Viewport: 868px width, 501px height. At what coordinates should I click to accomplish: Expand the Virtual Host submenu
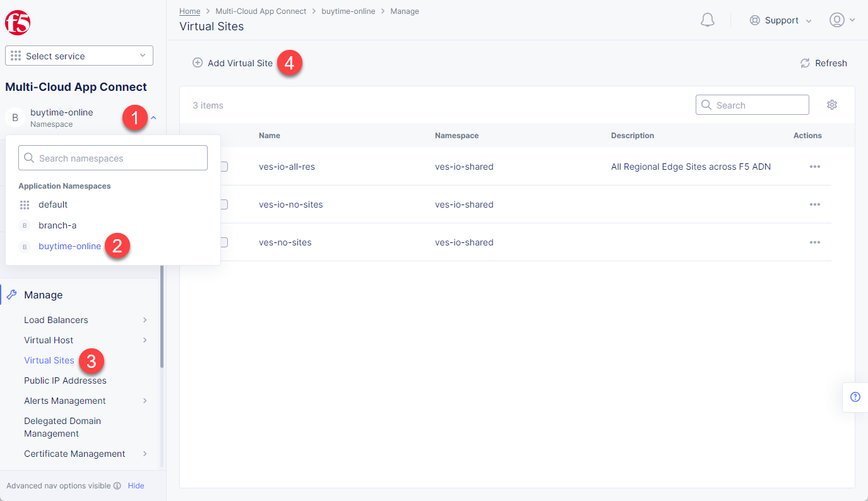click(x=145, y=340)
